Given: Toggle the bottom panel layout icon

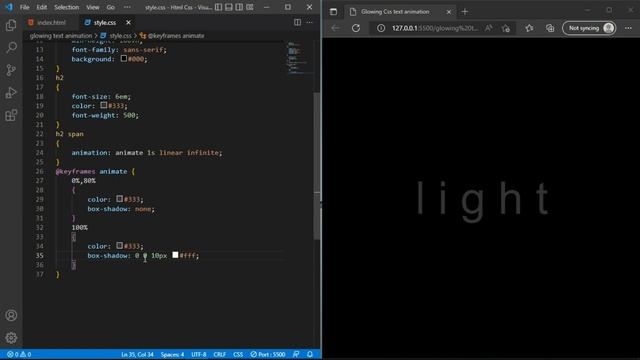Looking at the screenshot, I should (229, 7).
